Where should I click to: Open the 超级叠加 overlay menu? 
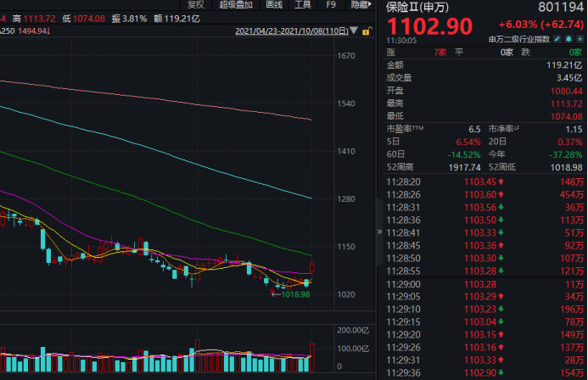(x=236, y=5)
